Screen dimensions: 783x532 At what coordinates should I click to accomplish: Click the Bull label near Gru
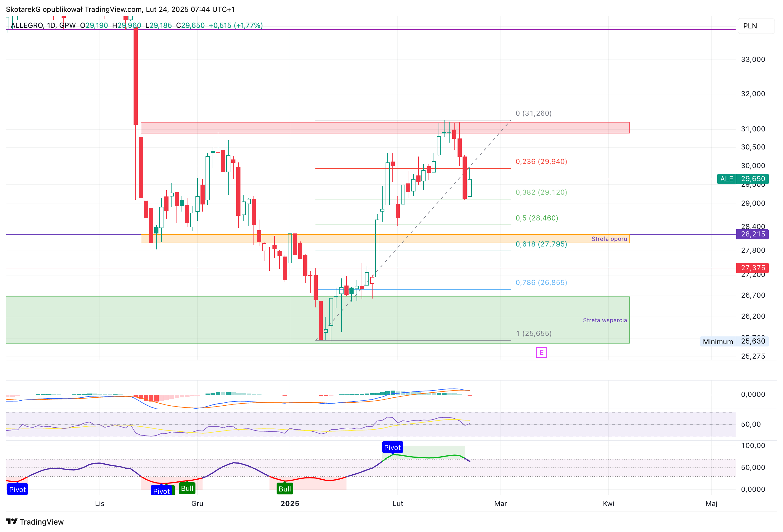187,489
